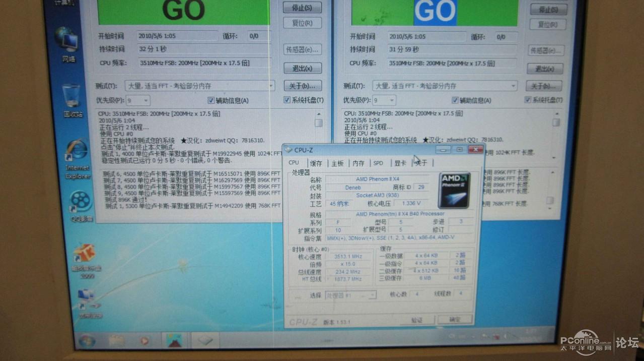Open 传感器(e)... in left window
Image resolution: width=644 pixels, height=361 pixels.
tap(302, 49)
